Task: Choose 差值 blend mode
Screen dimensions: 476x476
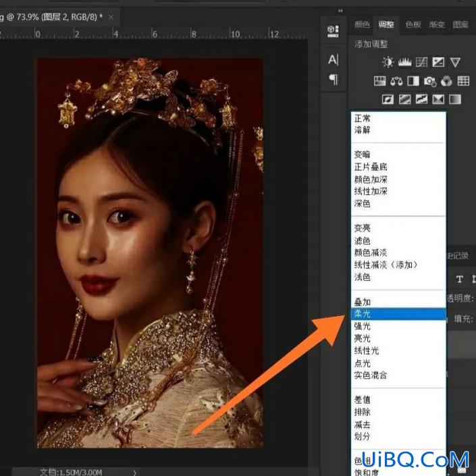Action: click(398, 400)
